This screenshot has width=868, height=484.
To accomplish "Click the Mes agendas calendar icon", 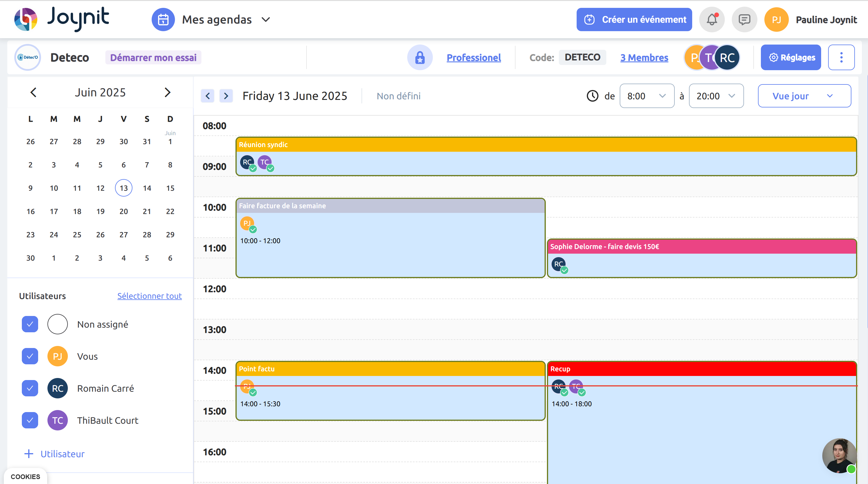I will tap(163, 20).
